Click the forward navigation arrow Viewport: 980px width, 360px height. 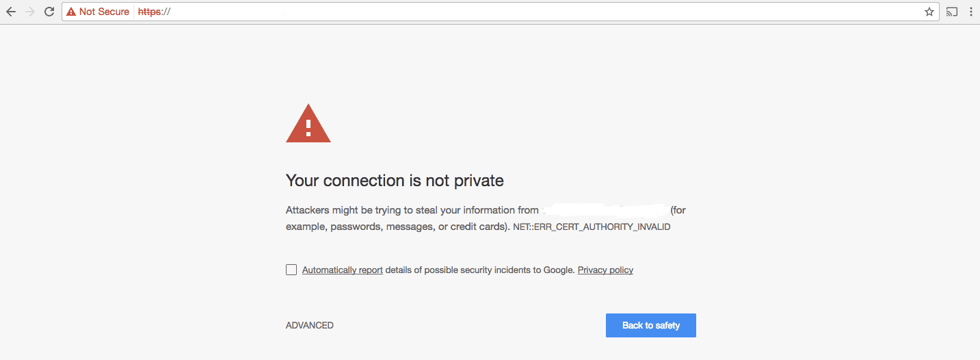(29, 12)
